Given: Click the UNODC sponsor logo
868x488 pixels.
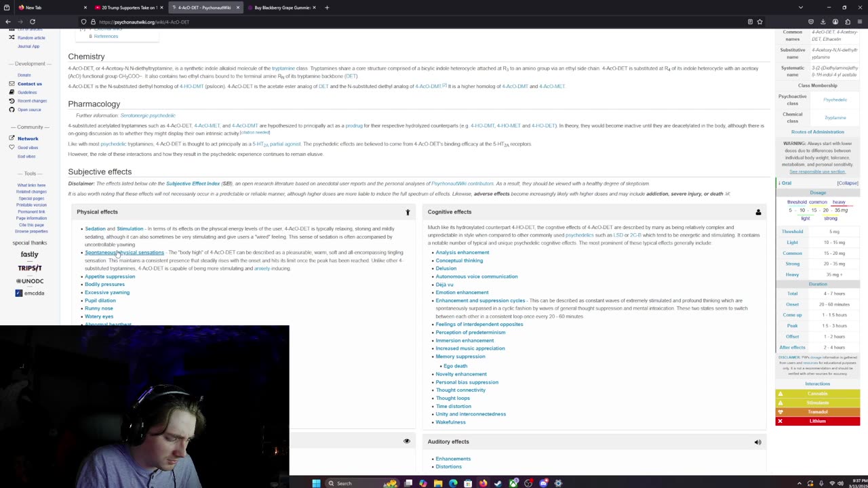Looking at the screenshot, I should tap(29, 281).
